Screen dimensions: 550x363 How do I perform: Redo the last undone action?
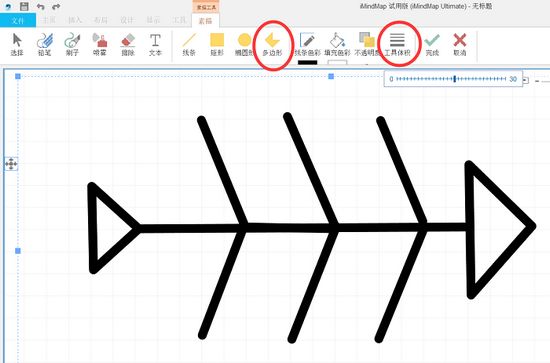tap(56, 6)
